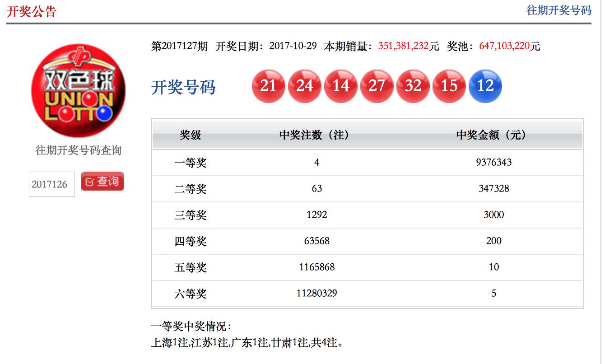
Task: Click second prize winner count 63
Action: (317, 188)
